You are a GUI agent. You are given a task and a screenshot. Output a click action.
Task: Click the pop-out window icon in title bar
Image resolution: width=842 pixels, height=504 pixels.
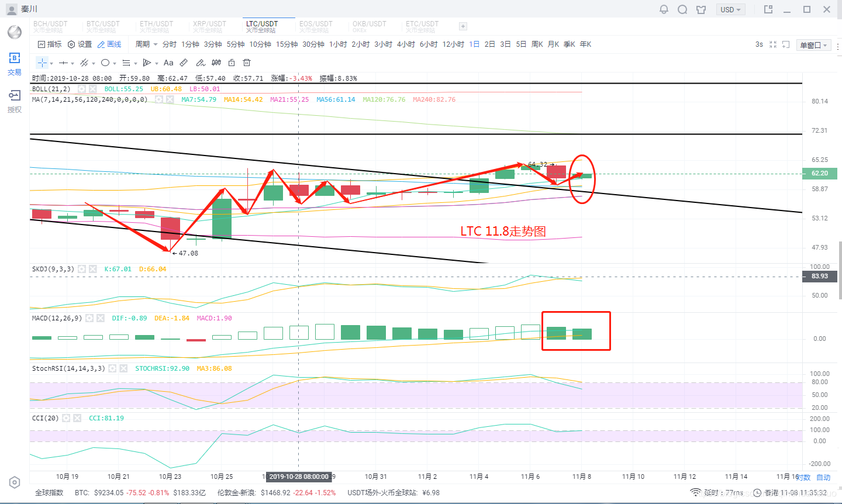tap(768, 9)
